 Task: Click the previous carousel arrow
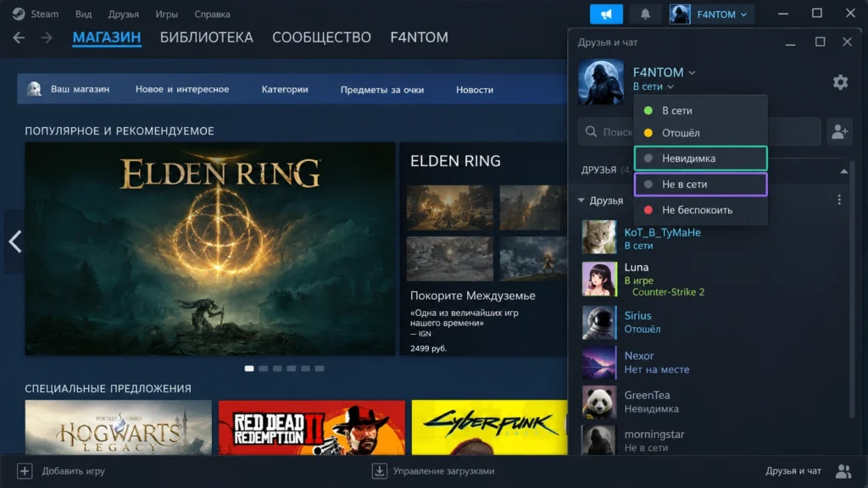point(15,241)
